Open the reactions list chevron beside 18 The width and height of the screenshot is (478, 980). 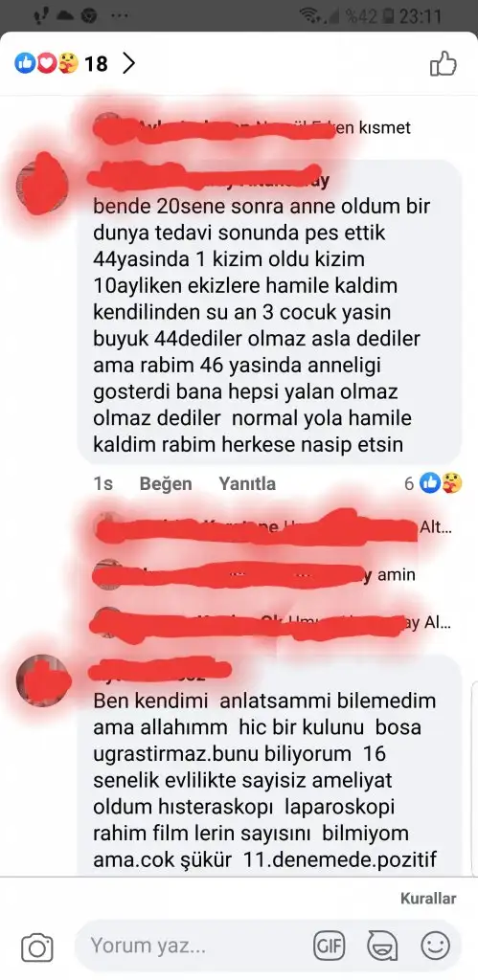pyautogui.click(x=129, y=63)
